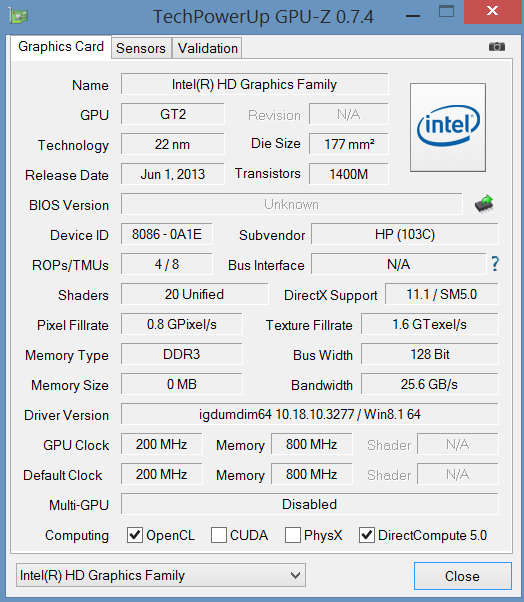This screenshot has width=524, height=602.
Task: Click the BIOS save chip icon
Action: pyautogui.click(x=484, y=204)
